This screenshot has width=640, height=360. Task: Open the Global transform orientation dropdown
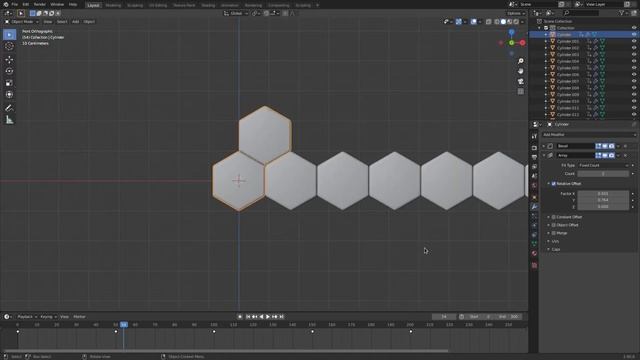click(x=236, y=13)
